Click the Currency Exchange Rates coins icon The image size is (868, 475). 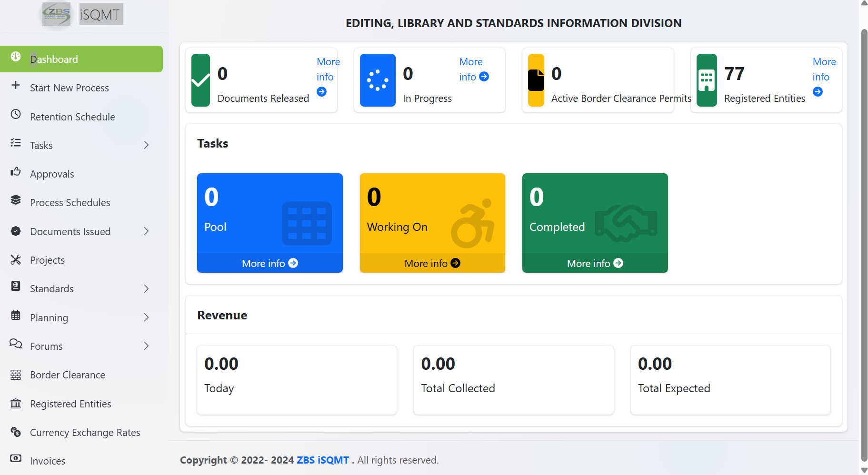(x=16, y=432)
